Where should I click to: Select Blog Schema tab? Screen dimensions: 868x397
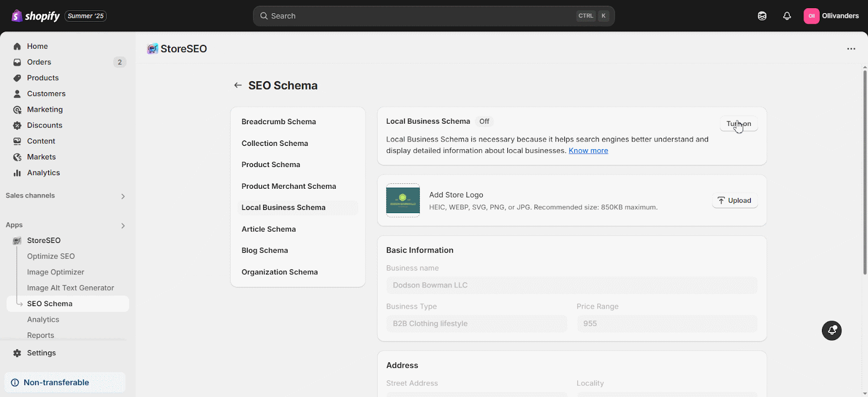[298, 251]
